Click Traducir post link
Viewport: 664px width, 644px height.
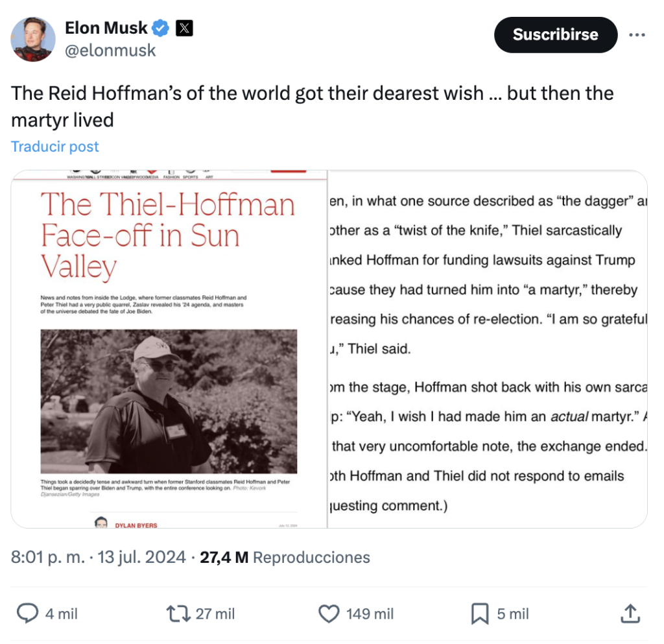pos(55,147)
